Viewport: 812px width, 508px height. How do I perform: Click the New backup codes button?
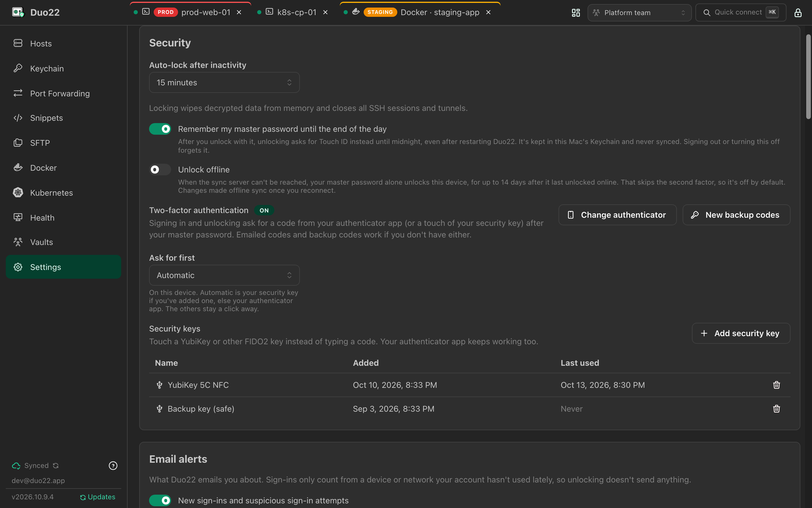pos(736,215)
